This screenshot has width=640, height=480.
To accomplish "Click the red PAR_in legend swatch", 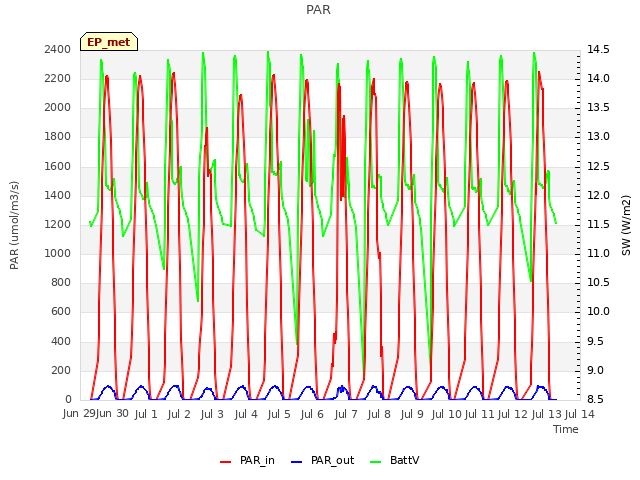I will 226,462.
